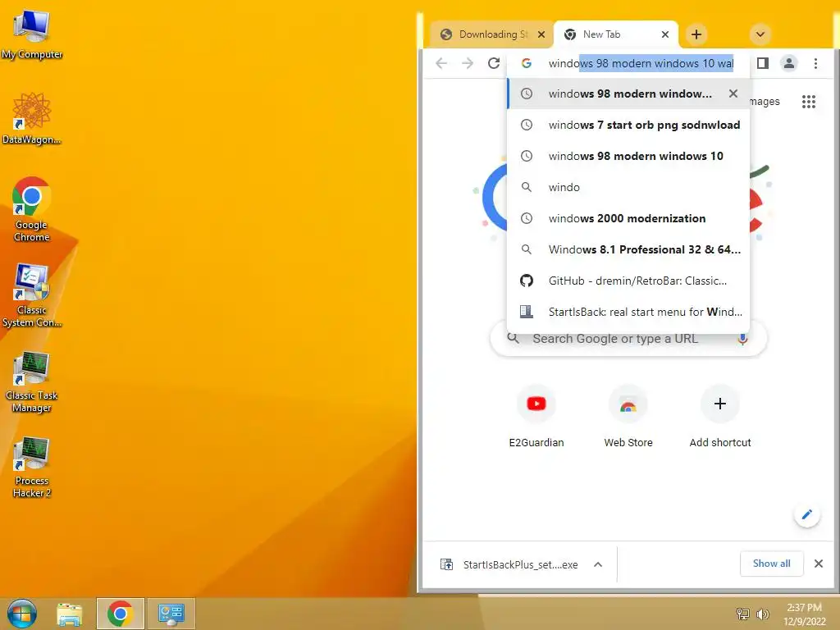Viewport: 840px width, 630px height.
Task: Open a new tab with plus button
Action: click(696, 34)
